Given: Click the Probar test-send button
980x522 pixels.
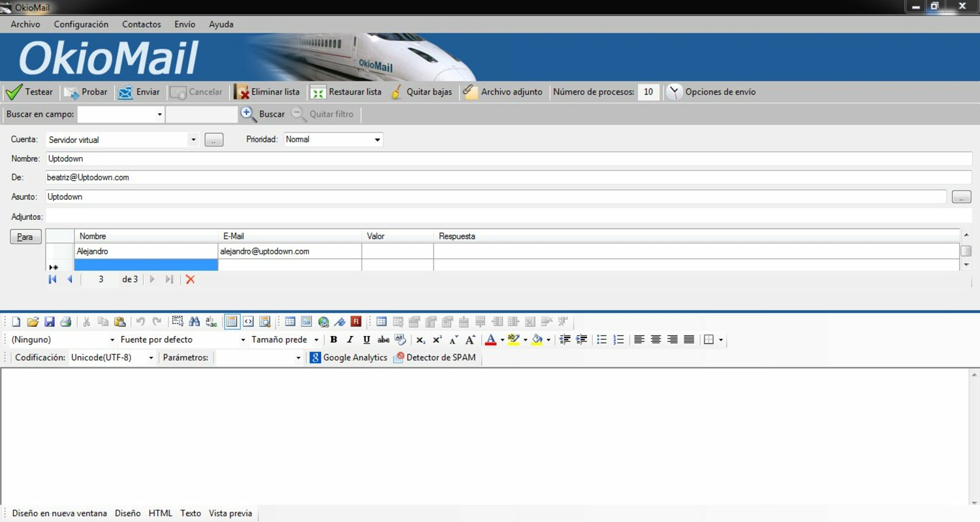Looking at the screenshot, I should 86,92.
